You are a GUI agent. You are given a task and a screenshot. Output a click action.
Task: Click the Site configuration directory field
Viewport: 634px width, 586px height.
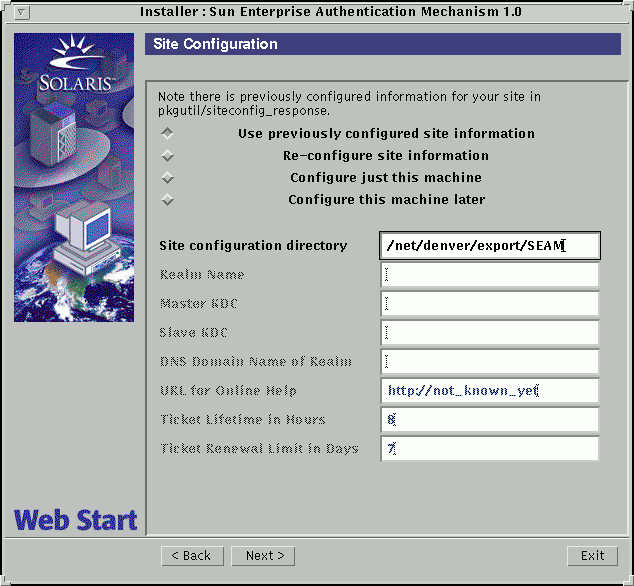(x=490, y=245)
